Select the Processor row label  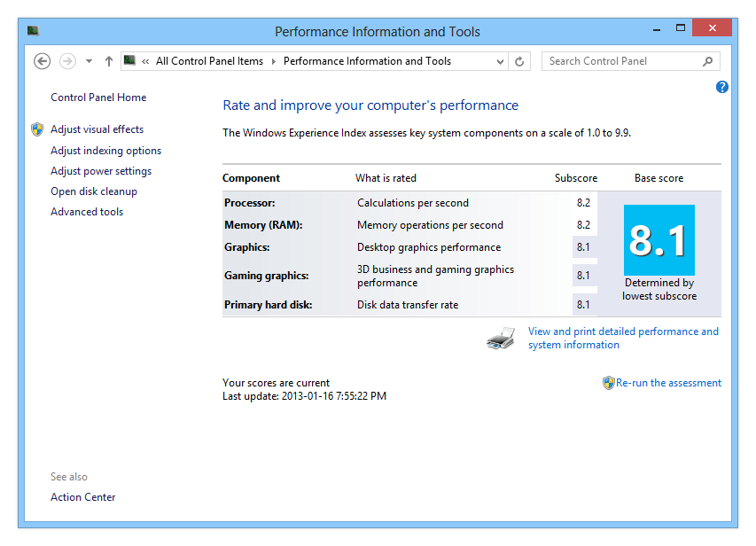click(x=249, y=203)
